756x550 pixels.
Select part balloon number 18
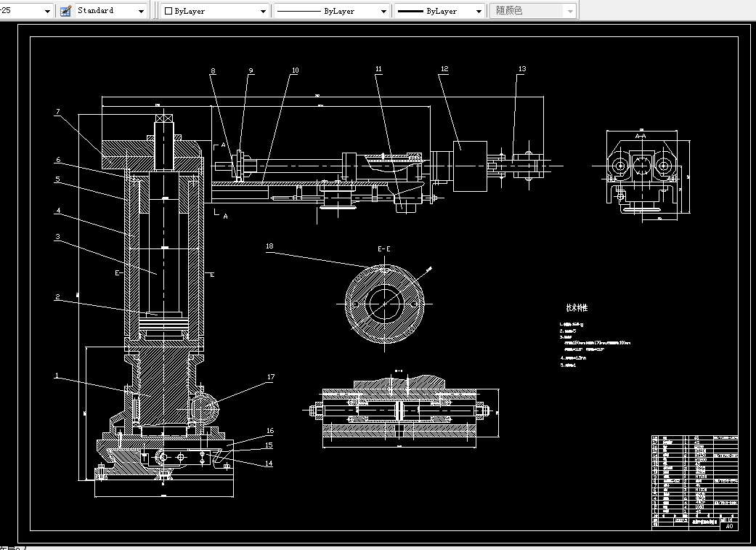click(269, 246)
